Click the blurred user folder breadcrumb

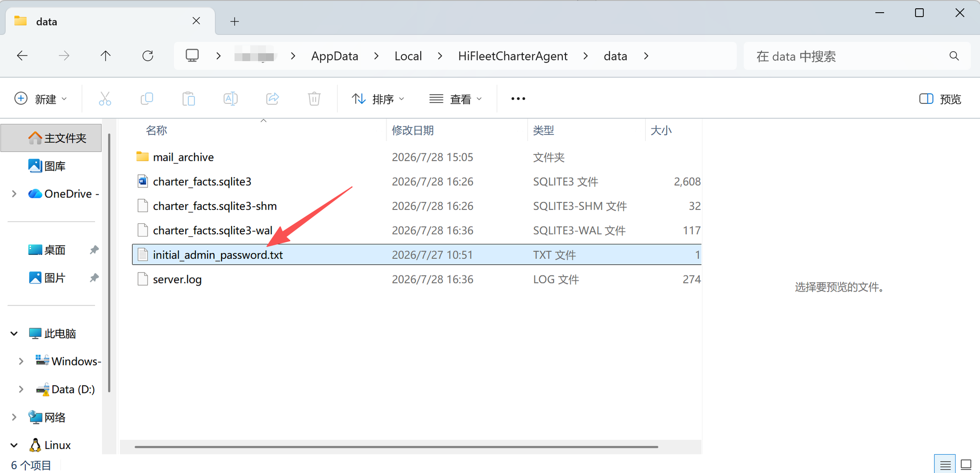tap(255, 56)
